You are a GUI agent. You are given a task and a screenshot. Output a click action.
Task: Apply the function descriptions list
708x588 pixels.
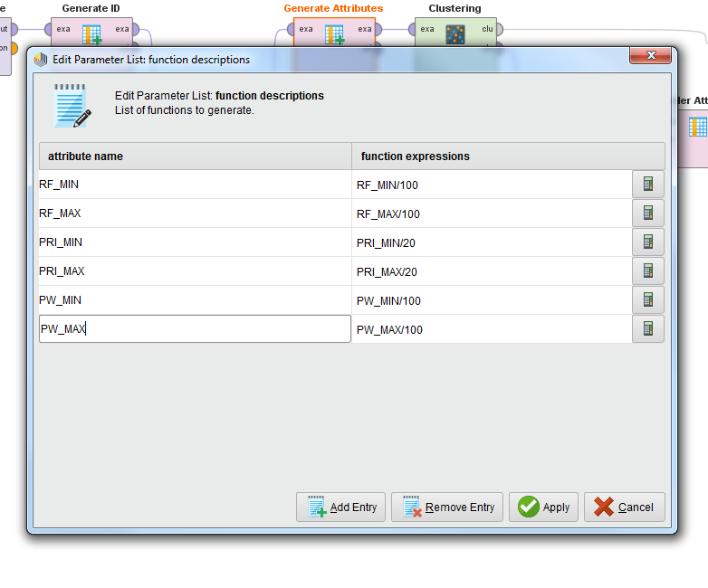pyautogui.click(x=543, y=507)
